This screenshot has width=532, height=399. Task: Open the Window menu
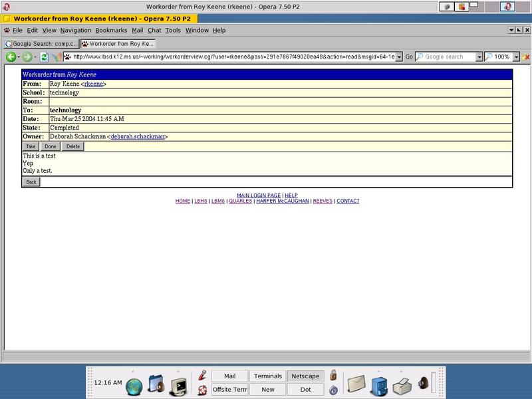197,30
